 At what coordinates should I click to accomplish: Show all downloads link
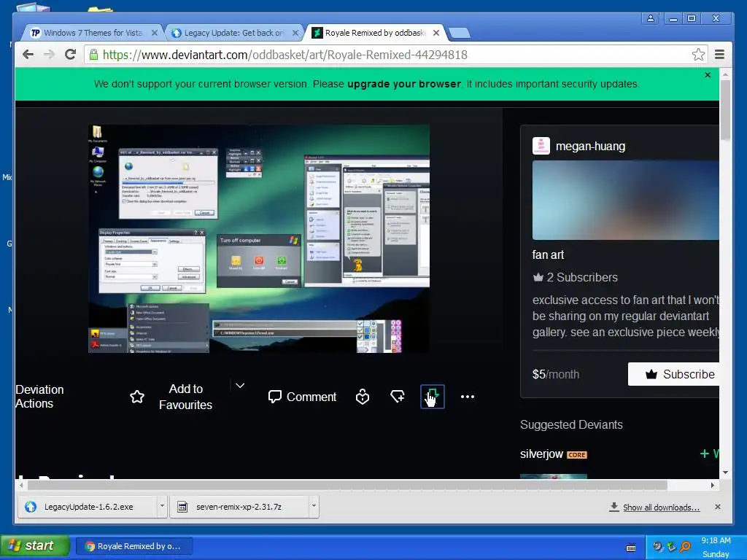tap(661, 507)
